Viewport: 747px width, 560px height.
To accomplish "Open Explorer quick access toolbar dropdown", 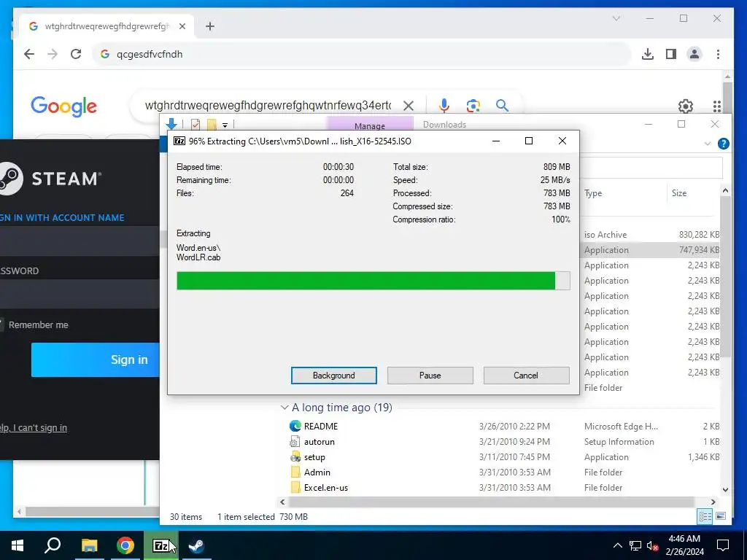I will [225, 125].
